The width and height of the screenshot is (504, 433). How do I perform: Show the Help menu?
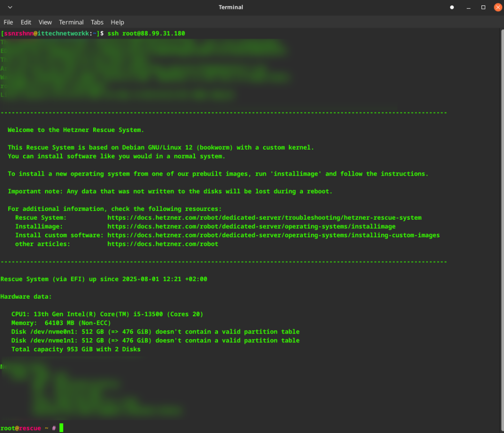(117, 22)
